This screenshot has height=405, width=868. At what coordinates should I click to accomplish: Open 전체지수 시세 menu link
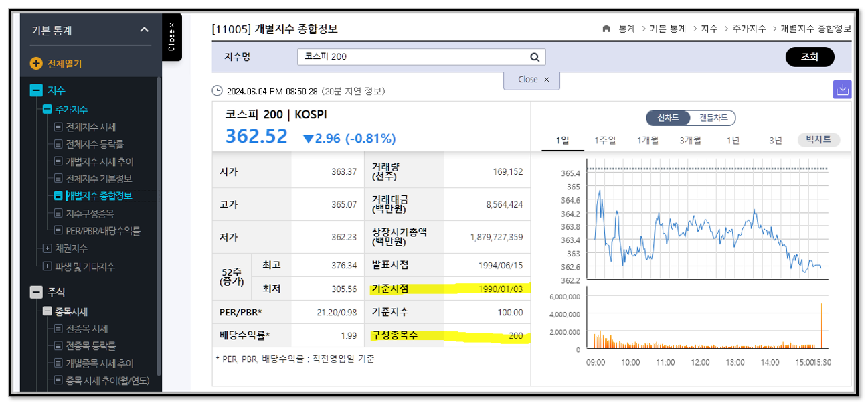[x=91, y=127]
